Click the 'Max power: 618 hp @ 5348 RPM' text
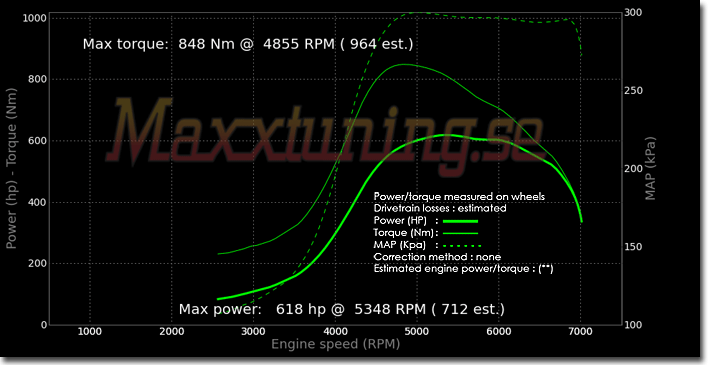 [x=302, y=309]
